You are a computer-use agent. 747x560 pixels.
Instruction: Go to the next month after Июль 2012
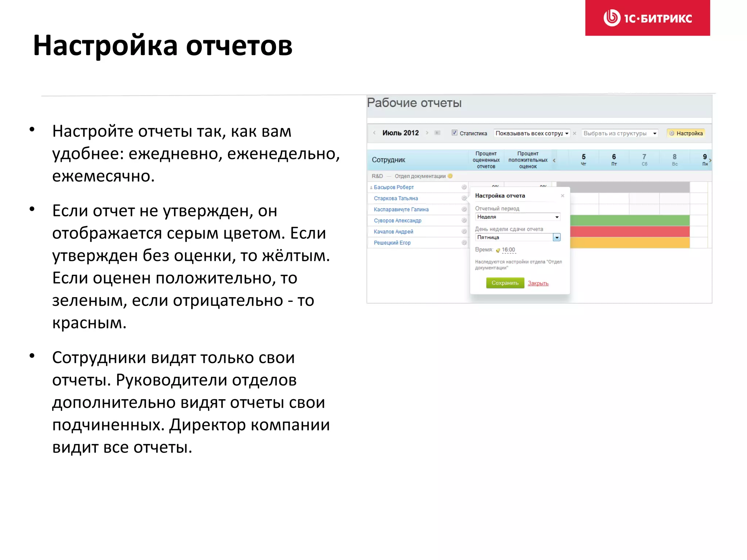pos(427,133)
